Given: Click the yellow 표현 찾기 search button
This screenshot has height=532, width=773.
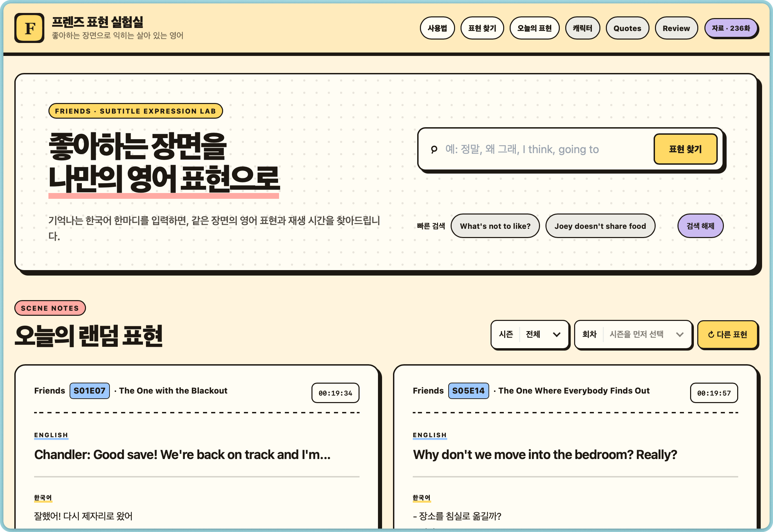Looking at the screenshot, I should tap(685, 149).
